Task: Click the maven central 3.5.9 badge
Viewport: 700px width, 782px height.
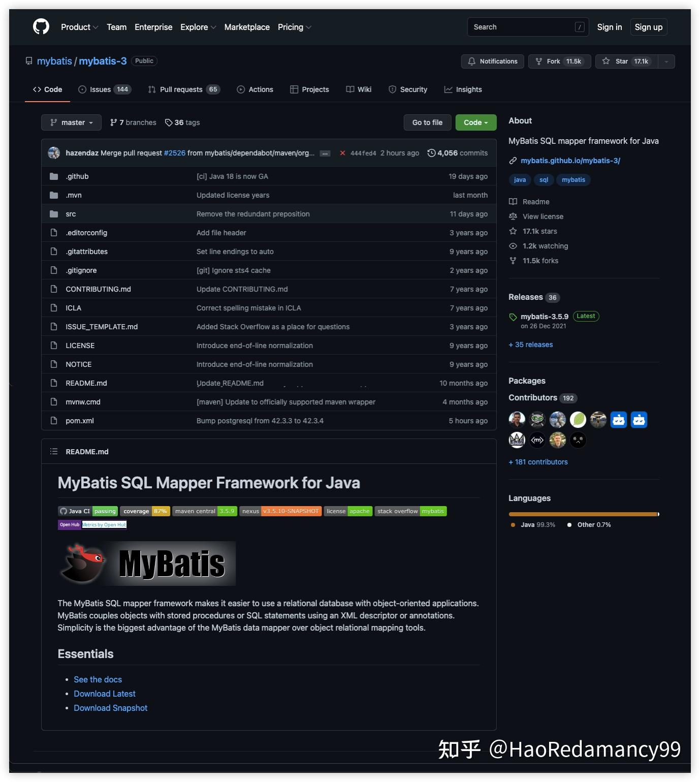Action: [204, 511]
